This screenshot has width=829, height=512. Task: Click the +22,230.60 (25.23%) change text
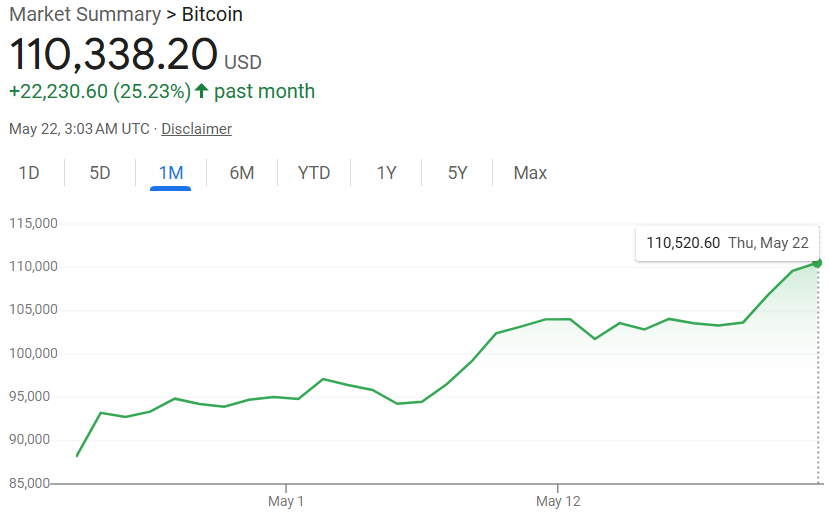[99, 92]
